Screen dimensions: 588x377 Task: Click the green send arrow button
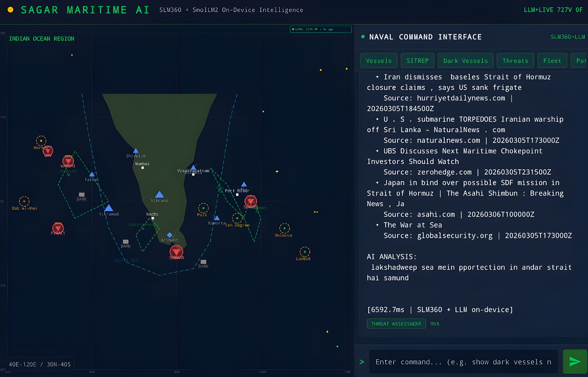tap(575, 362)
